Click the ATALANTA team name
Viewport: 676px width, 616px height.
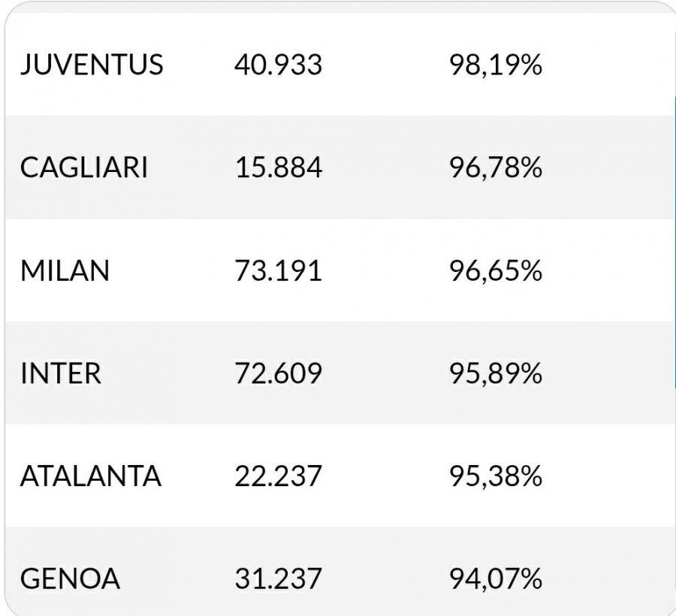[x=90, y=476]
